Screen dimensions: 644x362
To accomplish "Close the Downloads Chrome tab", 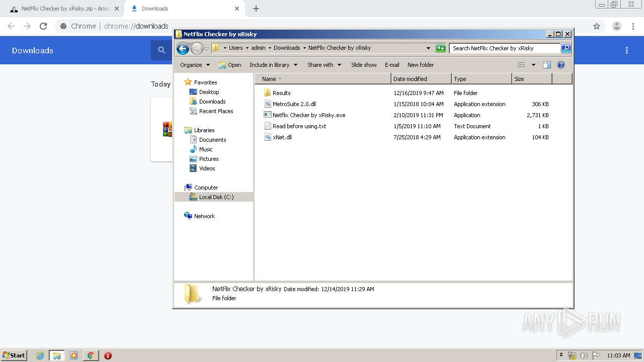I will tap(236, 9).
